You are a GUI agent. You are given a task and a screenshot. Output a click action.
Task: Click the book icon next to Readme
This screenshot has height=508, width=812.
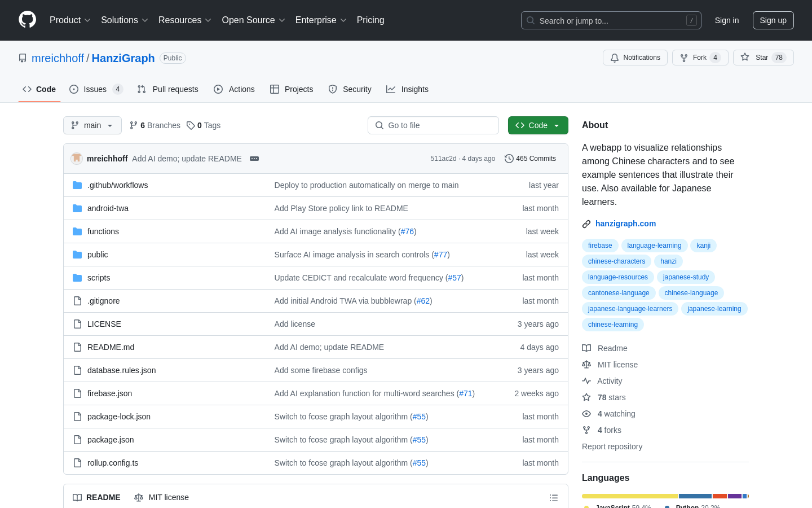pyautogui.click(x=586, y=348)
